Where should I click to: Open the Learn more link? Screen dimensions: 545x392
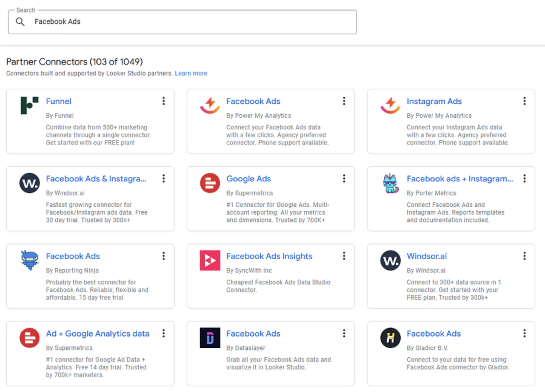191,73
